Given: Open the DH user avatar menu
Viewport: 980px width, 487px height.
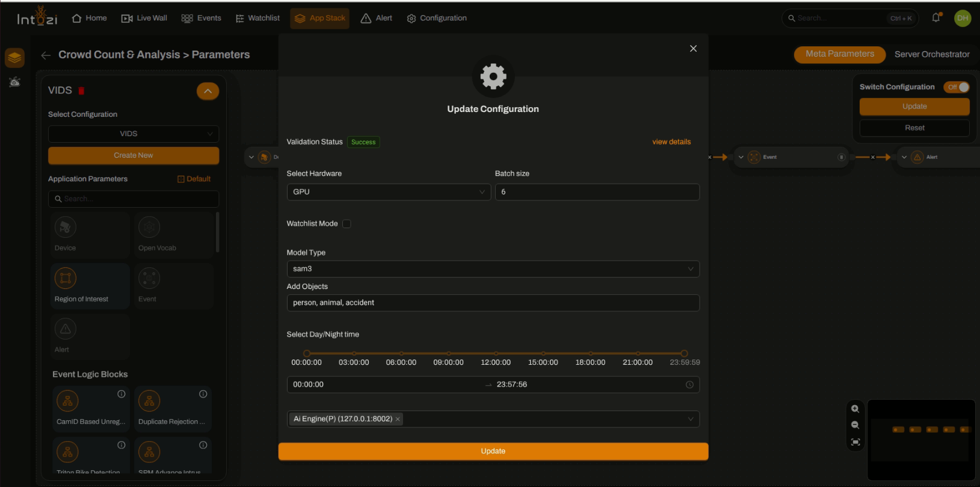Looking at the screenshot, I should coord(963,18).
